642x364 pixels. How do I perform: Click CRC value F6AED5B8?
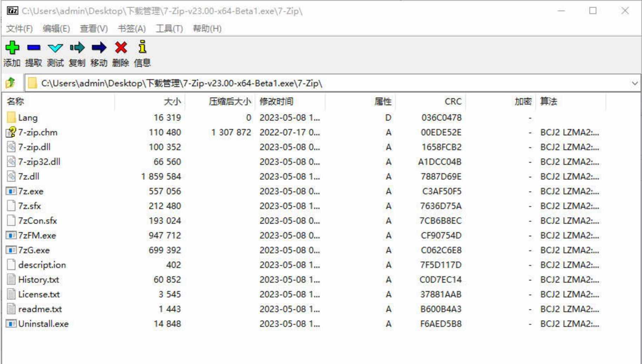pyautogui.click(x=441, y=324)
